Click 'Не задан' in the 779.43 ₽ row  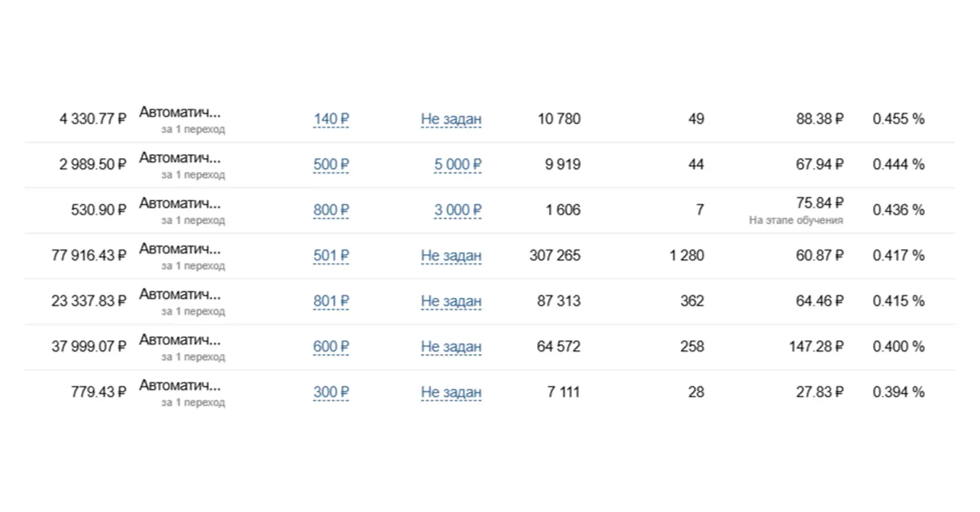pyautogui.click(x=451, y=392)
